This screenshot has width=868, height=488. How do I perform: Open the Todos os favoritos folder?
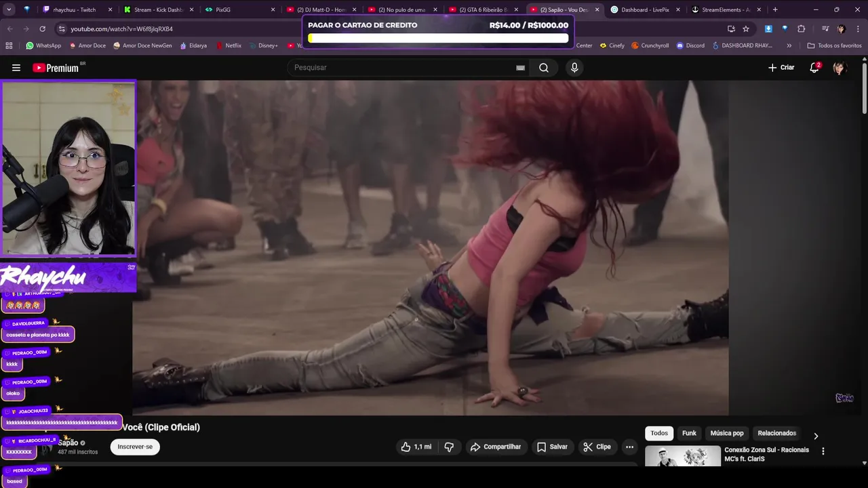pos(834,45)
